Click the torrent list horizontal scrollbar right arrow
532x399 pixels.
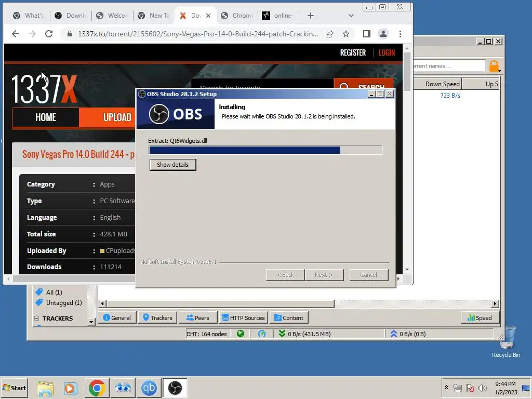pyautogui.click(x=495, y=303)
